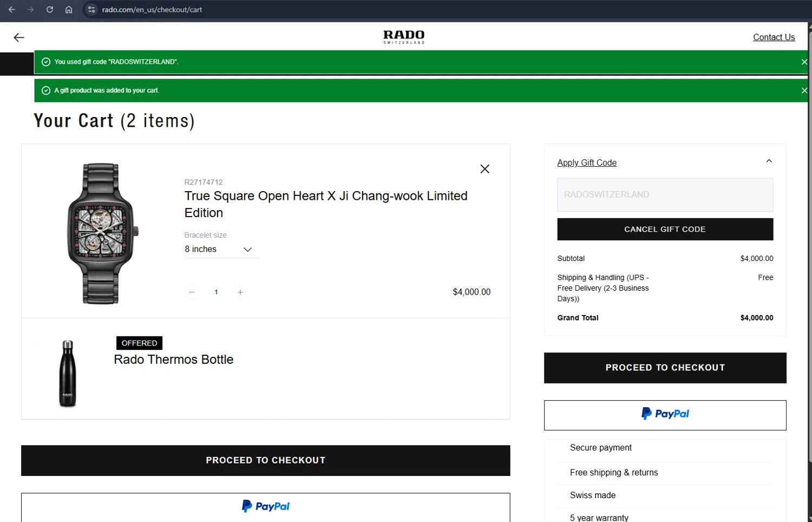This screenshot has width=812, height=522.
Task: Click the Apply Gift Code link
Action: click(x=587, y=162)
